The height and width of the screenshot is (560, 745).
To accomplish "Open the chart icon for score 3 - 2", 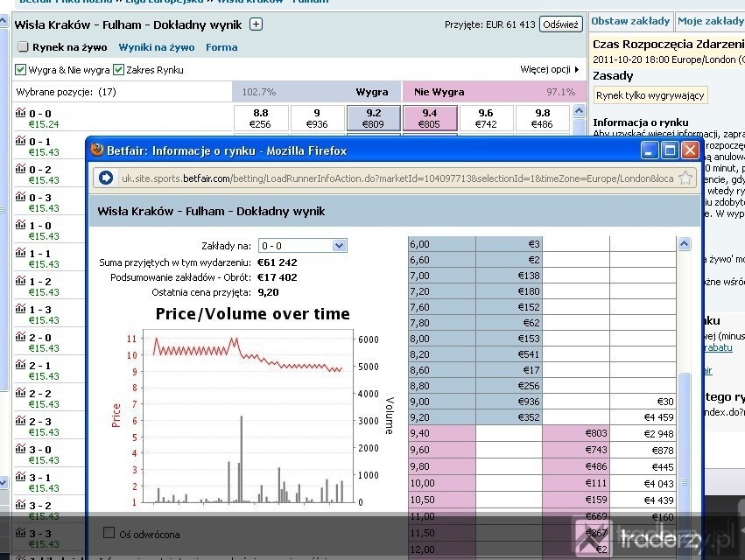I will tap(20, 505).
